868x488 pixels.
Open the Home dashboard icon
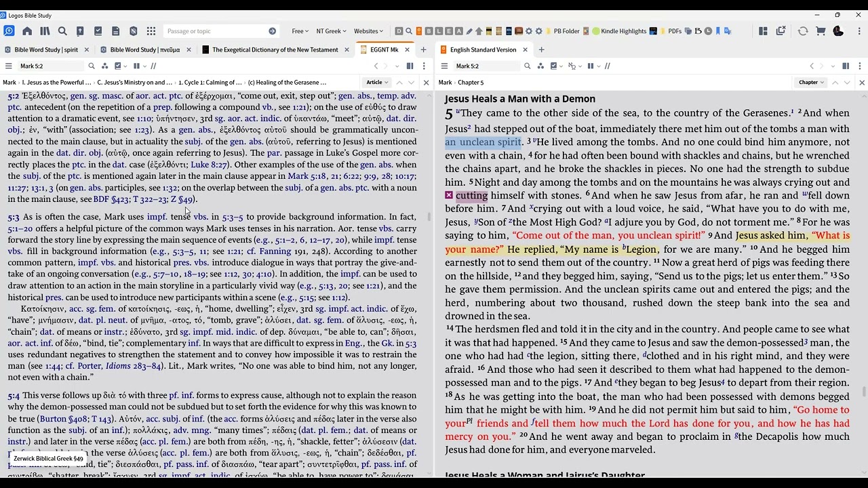click(27, 30)
